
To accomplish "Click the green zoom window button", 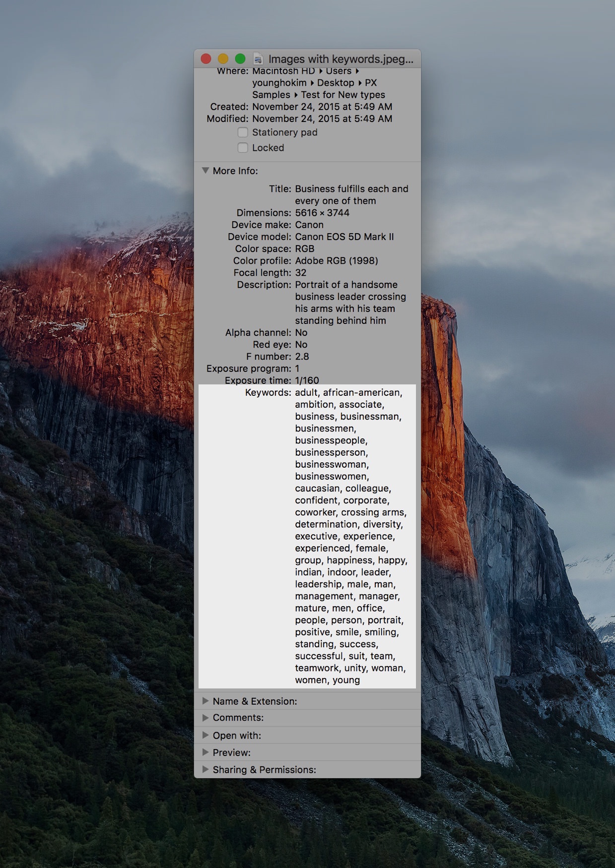I will 240,59.
